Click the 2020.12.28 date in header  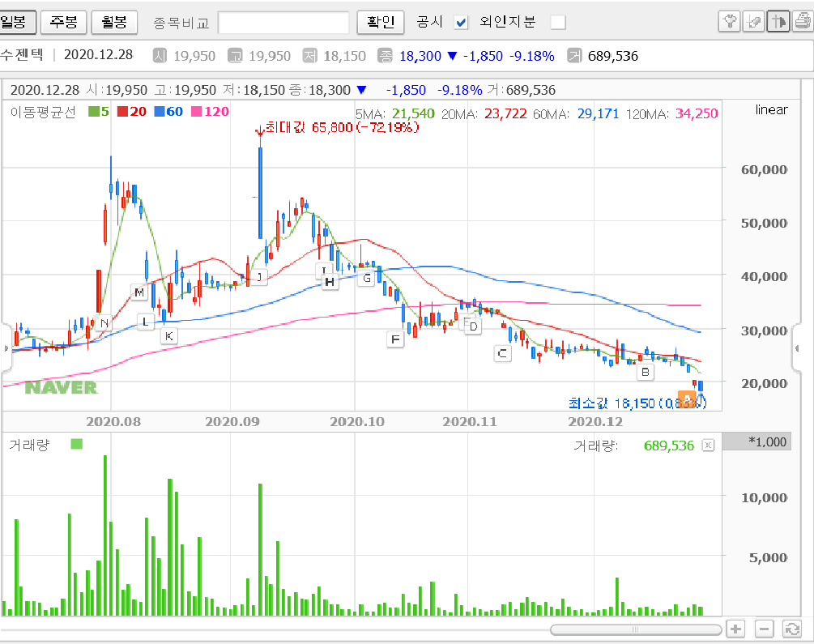pyautogui.click(x=98, y=54)
